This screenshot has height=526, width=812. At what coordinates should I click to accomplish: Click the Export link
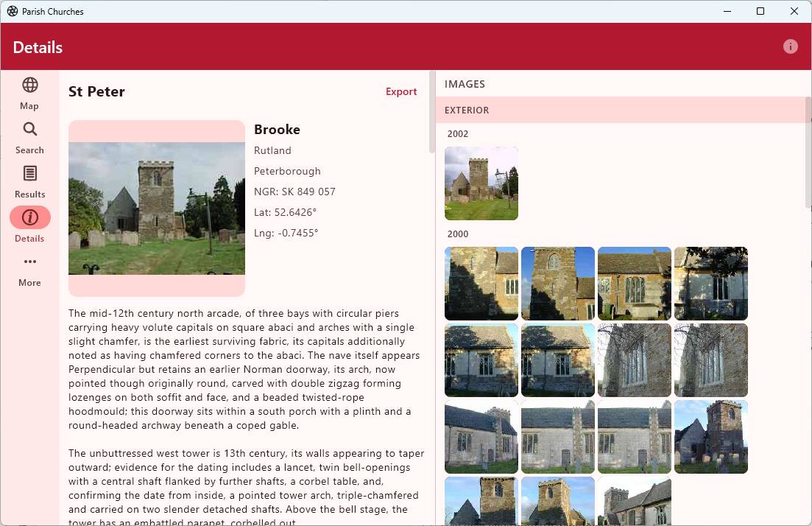coord(400,92)
